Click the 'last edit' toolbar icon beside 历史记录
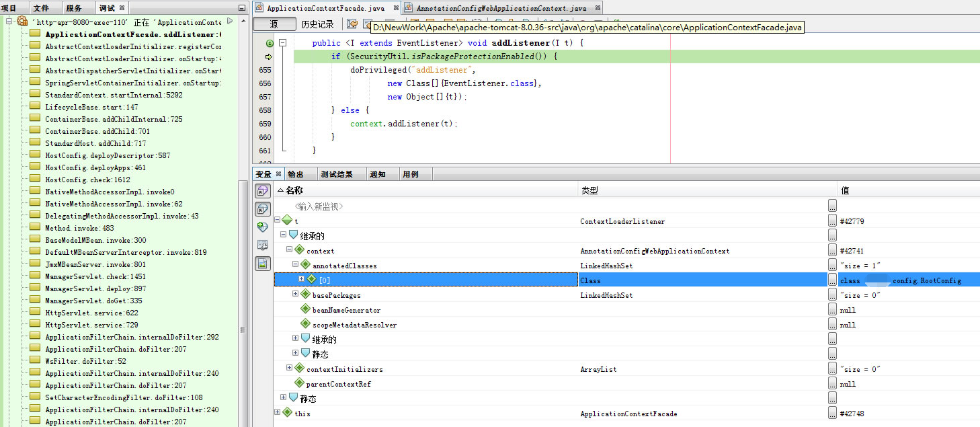980x427 pixels. click(x=352, y=24)
